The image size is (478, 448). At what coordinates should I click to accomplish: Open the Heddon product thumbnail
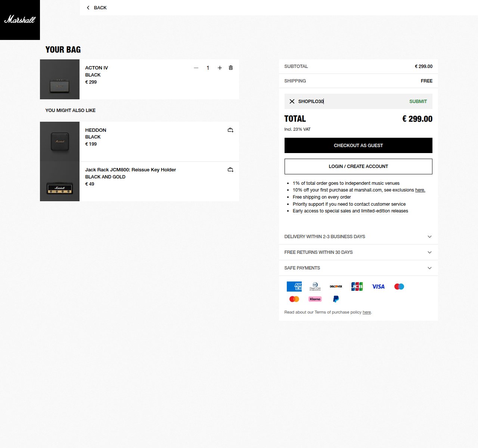pyautogui.click(x=60, y=141)
